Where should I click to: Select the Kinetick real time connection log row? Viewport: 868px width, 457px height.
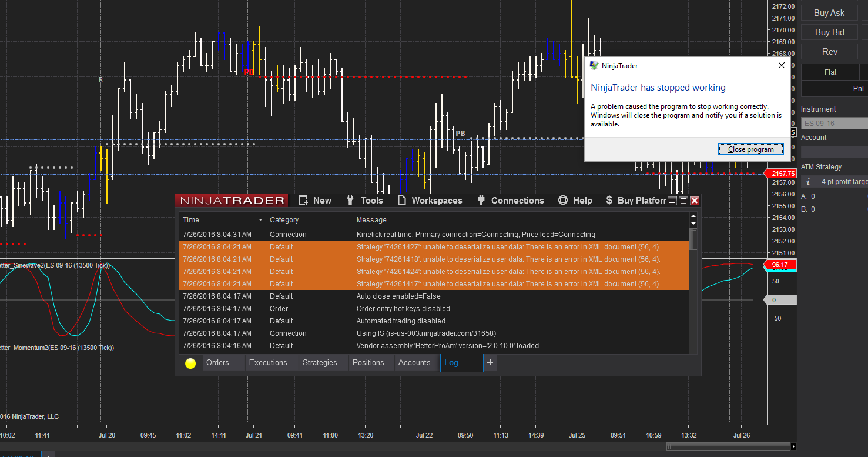click(434, 235)
